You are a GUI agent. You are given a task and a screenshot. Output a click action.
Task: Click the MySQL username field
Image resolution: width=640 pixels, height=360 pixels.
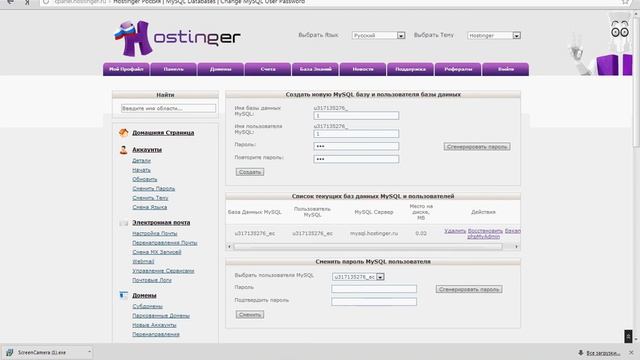tap(356, 134)
